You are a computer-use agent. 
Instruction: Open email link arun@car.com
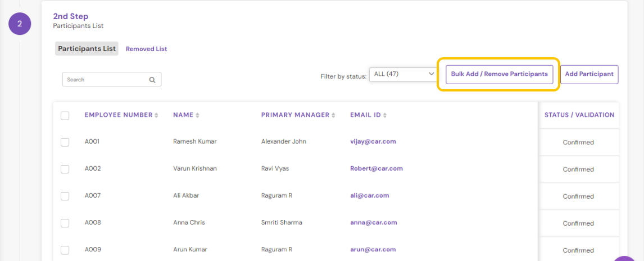point(373,250)
